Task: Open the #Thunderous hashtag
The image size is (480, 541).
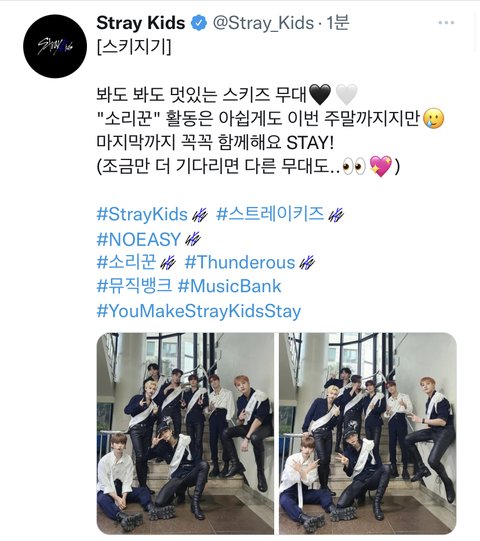Action: 240,263
